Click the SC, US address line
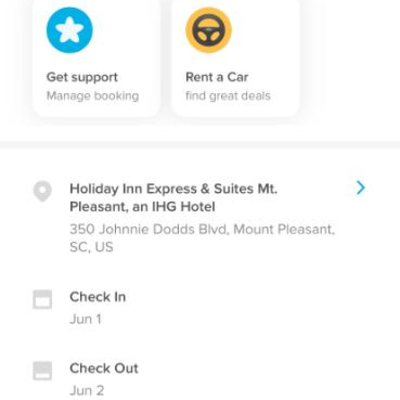Image resolution: width=400 pixels, height=400 pixels. pyautogui.click(x=91, y=247)
